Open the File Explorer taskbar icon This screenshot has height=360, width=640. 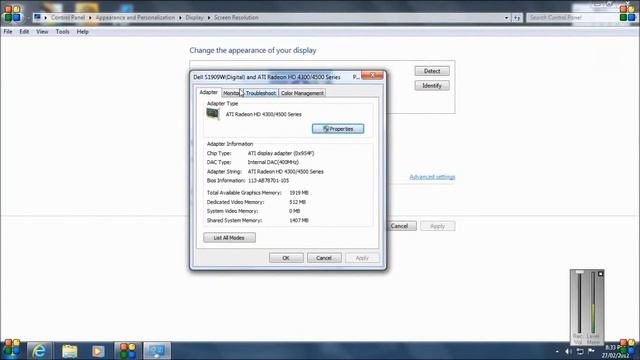[69, 351]
